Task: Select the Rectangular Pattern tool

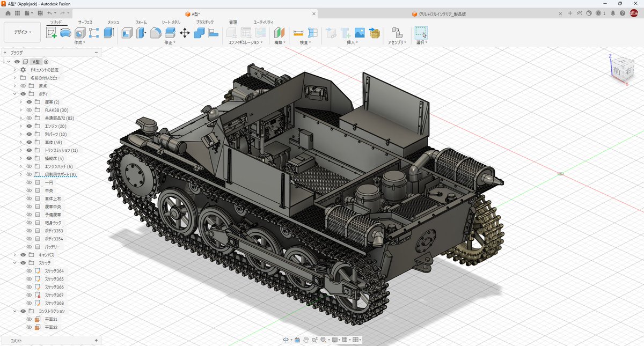Action: [x=94, y=33]
